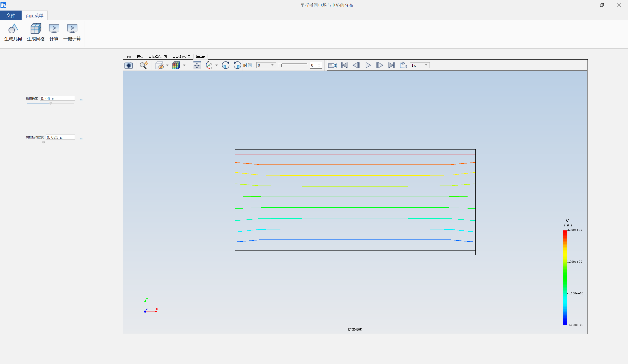
Task: Switch to the 等势面 tab
Action: 200,57
